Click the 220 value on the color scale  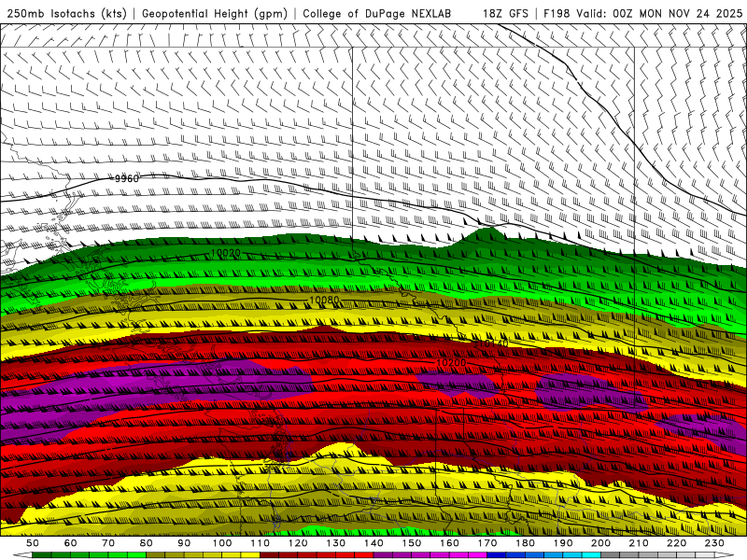coord(676,543)
